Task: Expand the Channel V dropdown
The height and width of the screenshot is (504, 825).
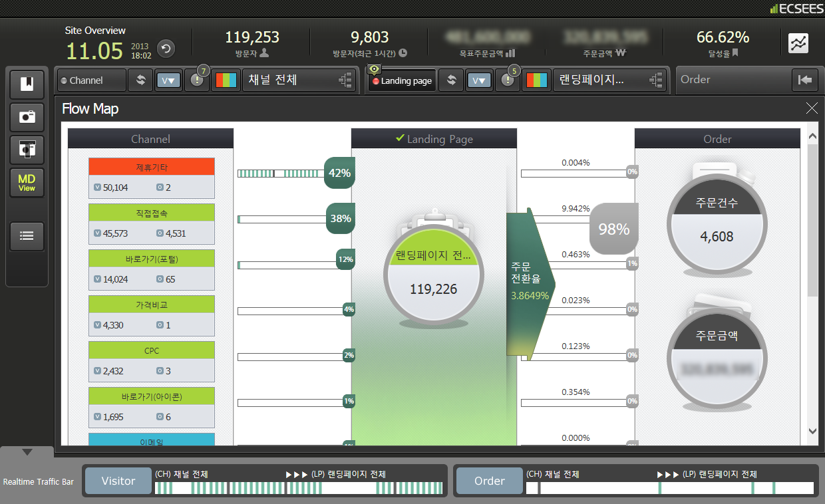Action: point(168,80)
